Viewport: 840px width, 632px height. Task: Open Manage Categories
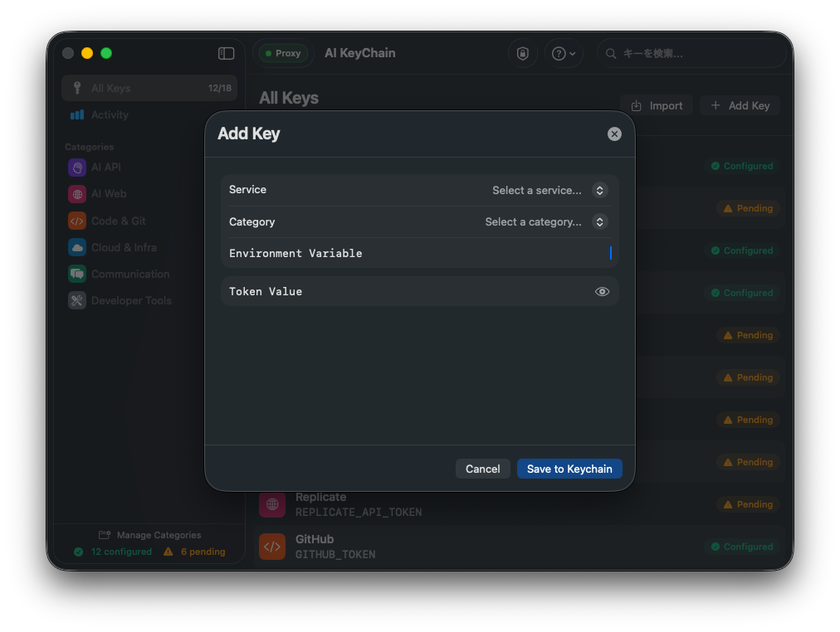click(x=149, y=535)
